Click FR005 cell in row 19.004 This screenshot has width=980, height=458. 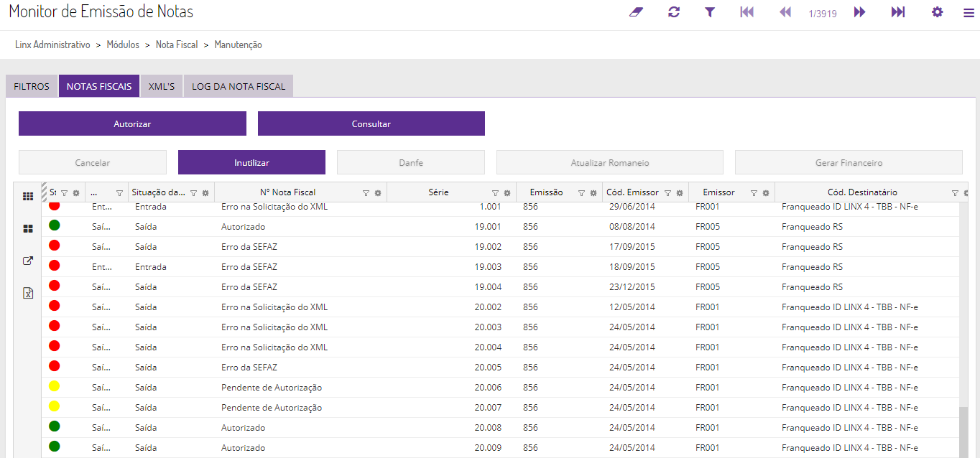[731, 287]
